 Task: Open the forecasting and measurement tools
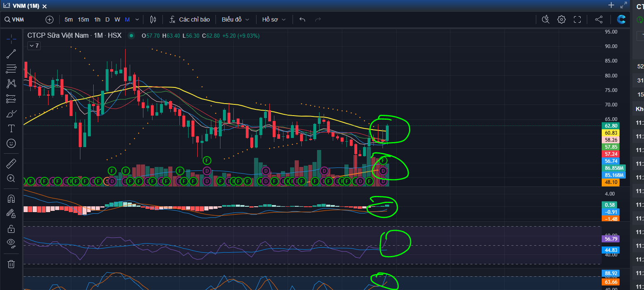pos(11,99)
